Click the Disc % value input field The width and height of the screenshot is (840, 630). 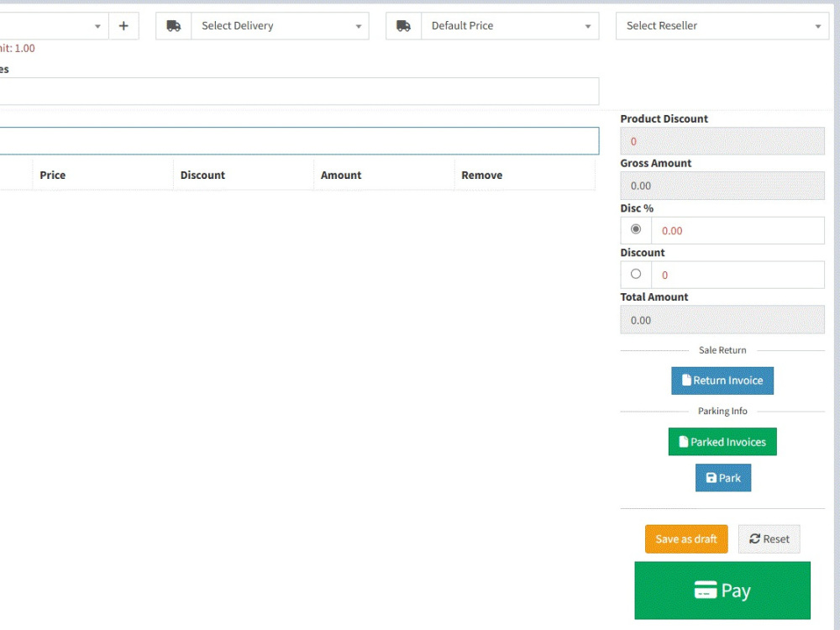coord(738,230)
